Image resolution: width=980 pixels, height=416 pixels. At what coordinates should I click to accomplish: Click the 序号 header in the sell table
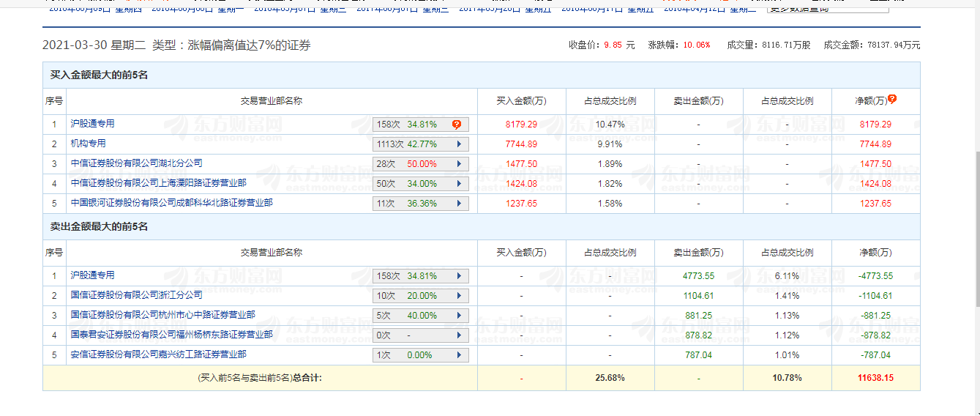(x=54, y=253)
